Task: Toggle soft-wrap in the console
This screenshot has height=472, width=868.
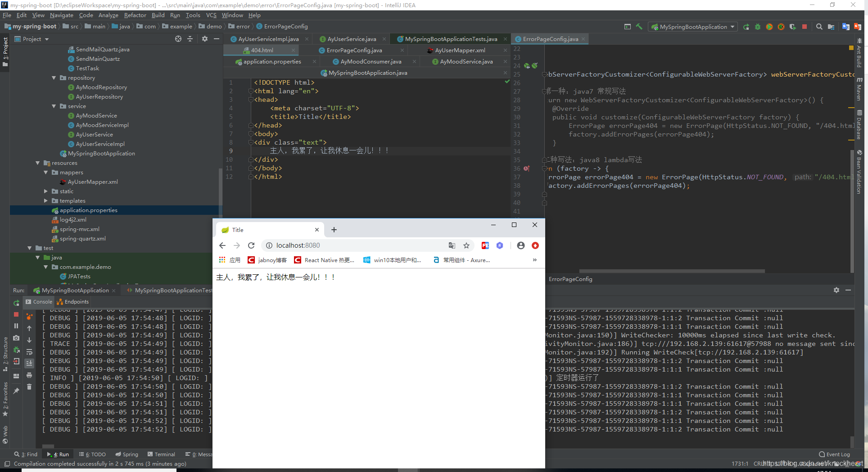Action: pos(29,351)
